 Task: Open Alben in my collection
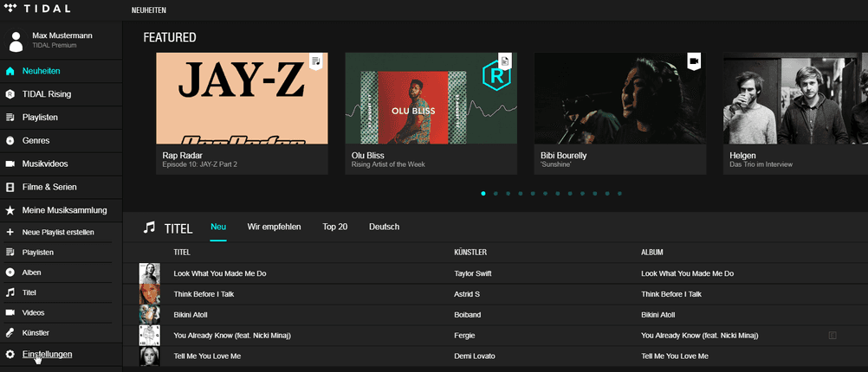coord(31,273)
